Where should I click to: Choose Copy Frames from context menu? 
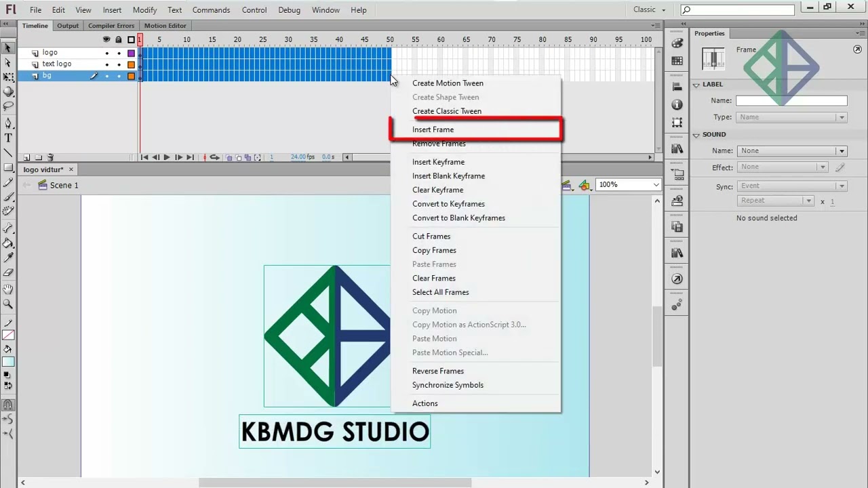434,250
